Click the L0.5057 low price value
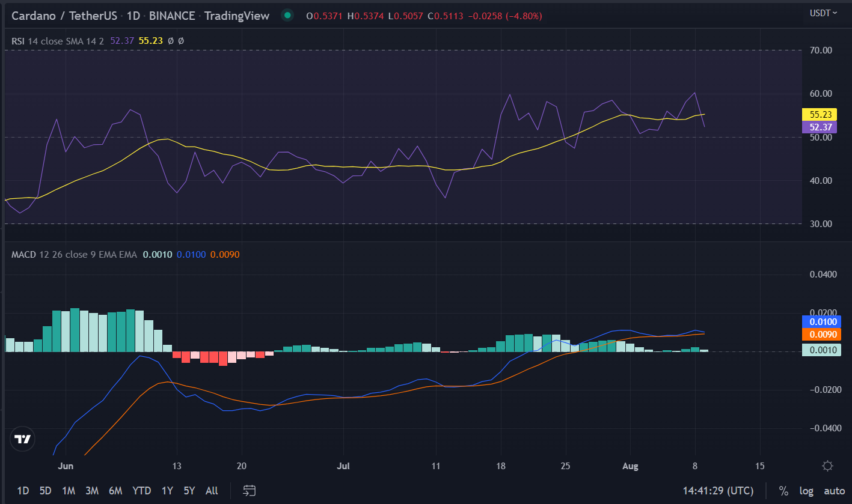Image resolution: width=852 pixels, height=504 pixels. pyautogui.click(x=406, y=16)
